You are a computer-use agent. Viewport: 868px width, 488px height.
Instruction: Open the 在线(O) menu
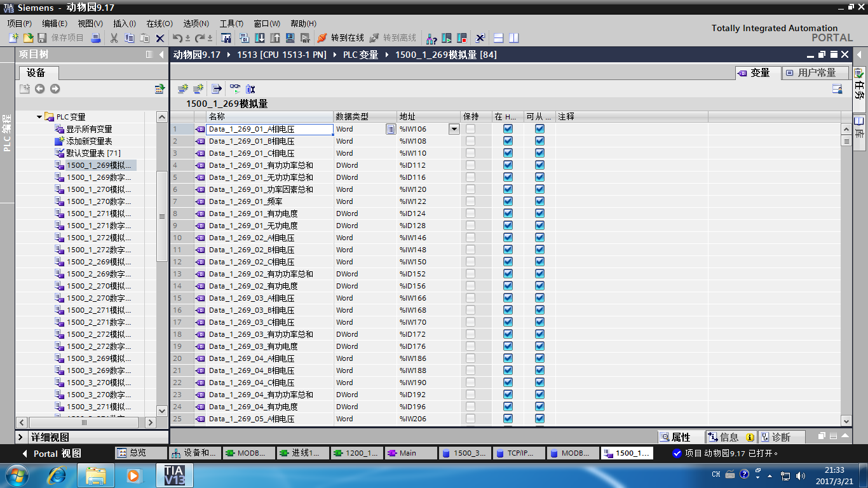159,24
